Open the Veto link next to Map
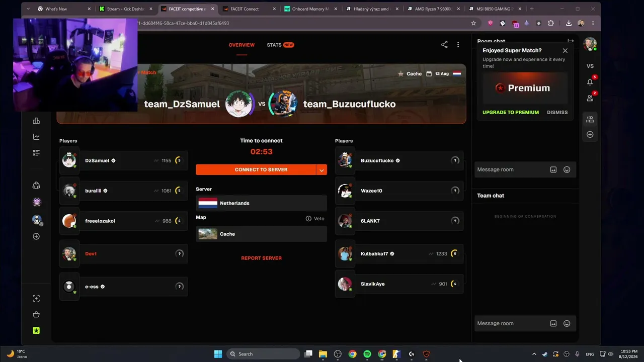The height and width of the screenshot is (362, 644). (x=319, y=219)
